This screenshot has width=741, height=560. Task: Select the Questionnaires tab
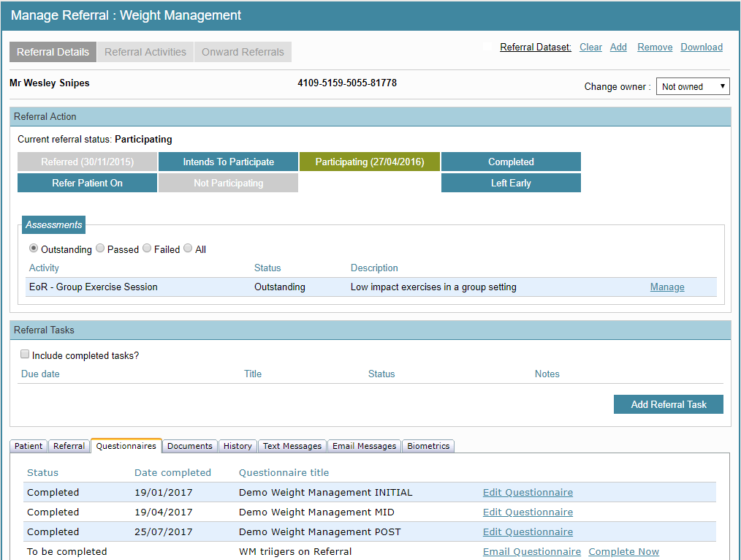[126, 446]
